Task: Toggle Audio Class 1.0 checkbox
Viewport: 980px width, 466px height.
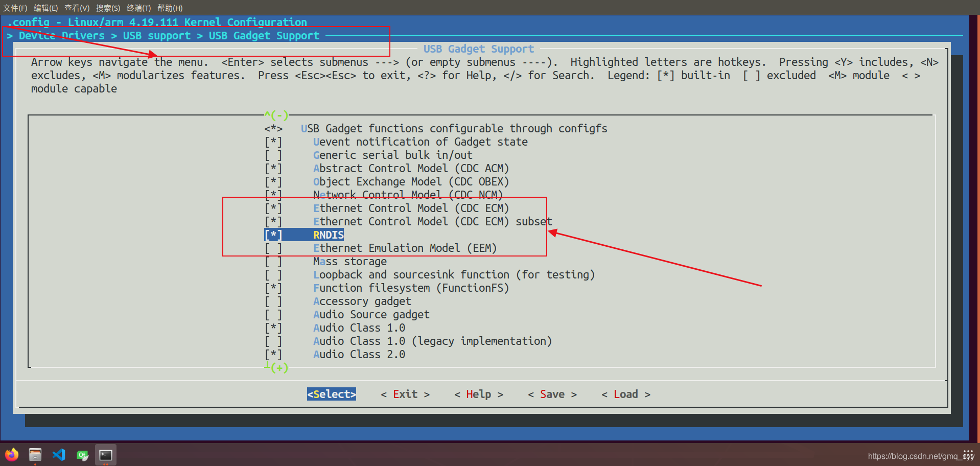Action: coord(273,328)
